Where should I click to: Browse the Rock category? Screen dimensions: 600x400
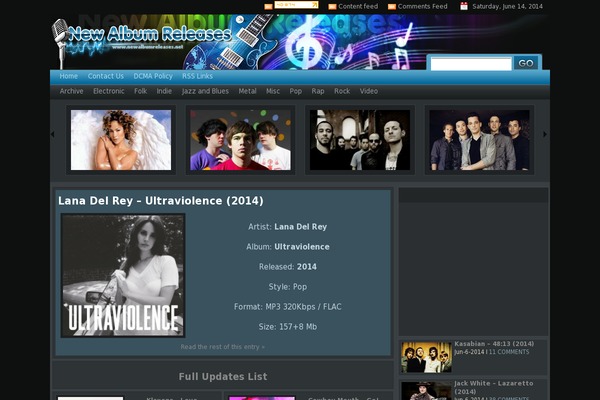342,91
